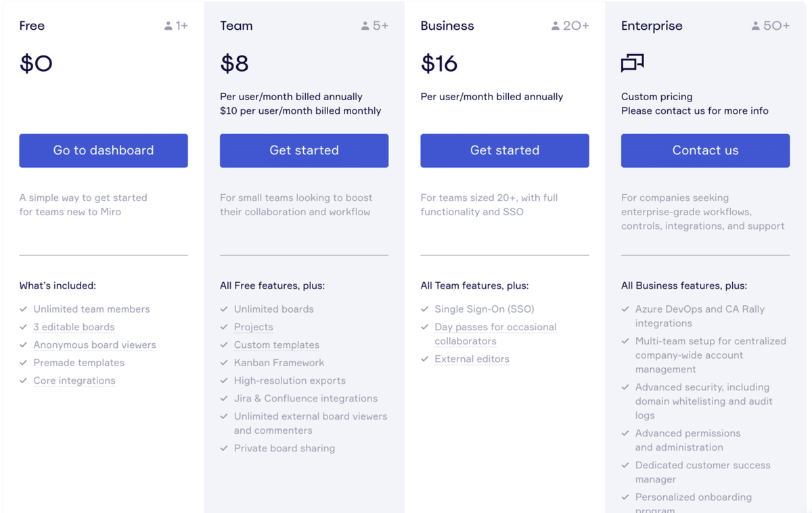Image resolution: width=812 pixels, height=513 pixels.
Task: Open the Projects feature link
Action: coord(254,327)
